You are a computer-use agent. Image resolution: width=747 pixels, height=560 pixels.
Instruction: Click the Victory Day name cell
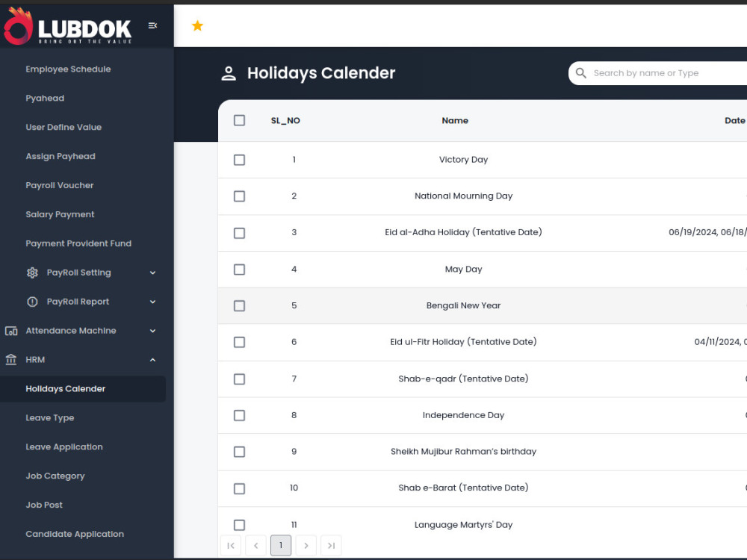pos(464,160)
